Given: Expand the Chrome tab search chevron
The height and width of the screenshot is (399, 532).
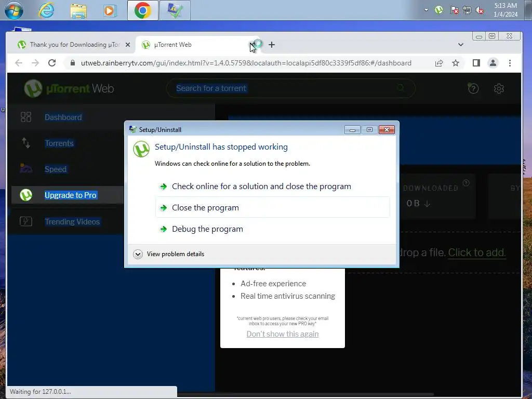Looking at the screenshot, I should pos(460,45).
